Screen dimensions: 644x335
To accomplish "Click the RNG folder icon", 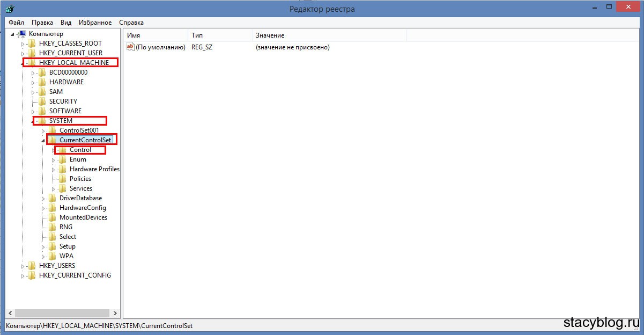I will [x=53, y=227].
